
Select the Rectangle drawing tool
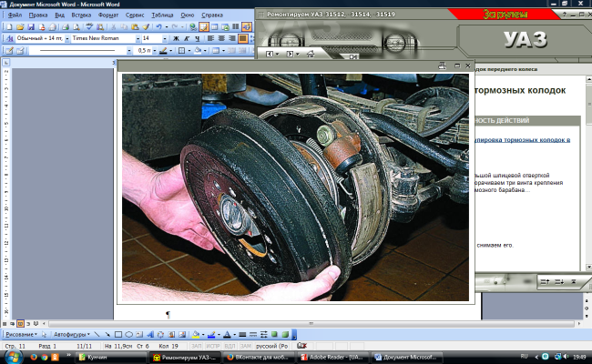pyautogui.click(x=118, y=335)
